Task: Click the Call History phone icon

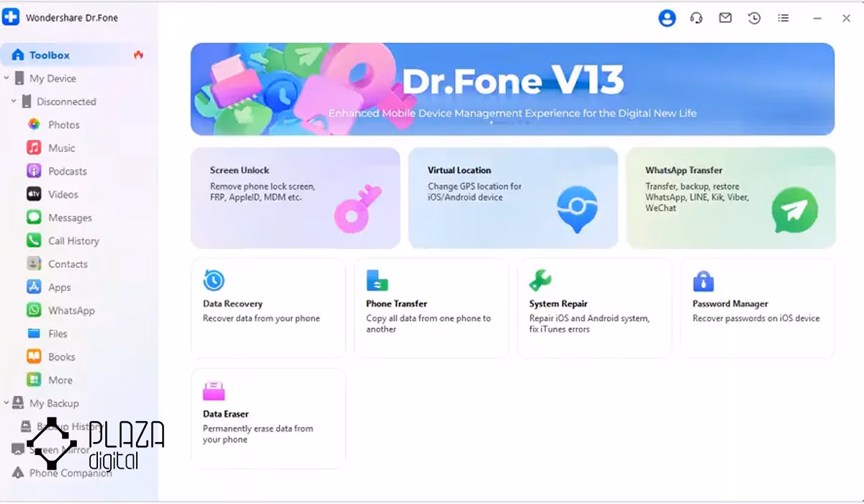Action: pyautogui.click(x=34, y=240)
